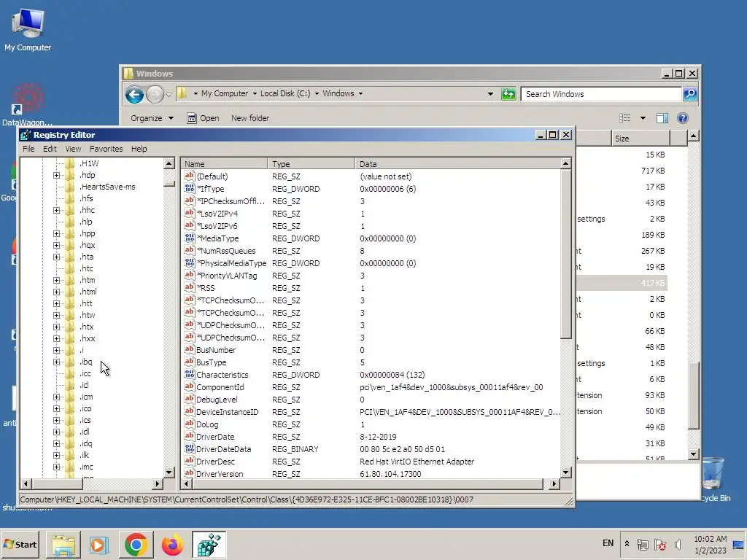Screen dimensions: 747x560
Task: Open the help icon in Windows explorer
Action: 682,118
